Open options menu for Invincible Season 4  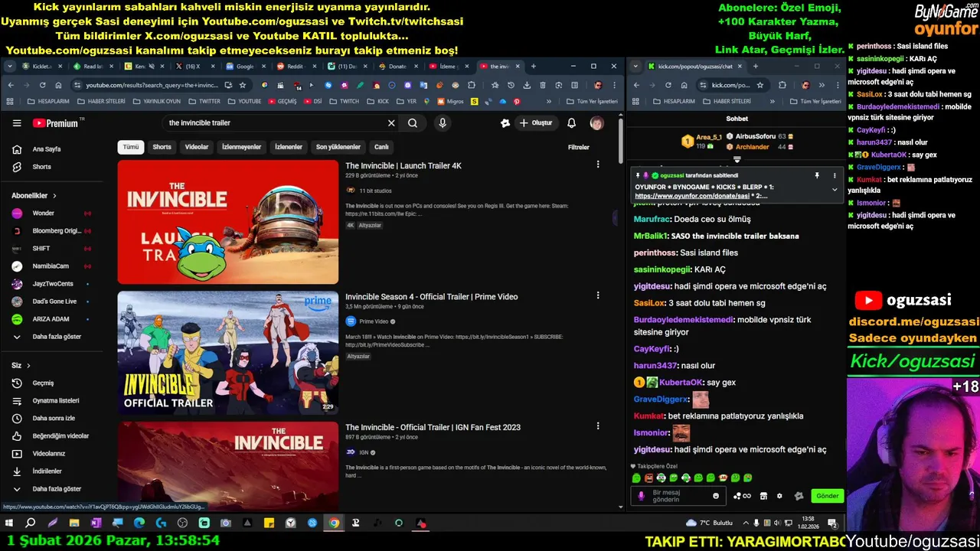598,295
